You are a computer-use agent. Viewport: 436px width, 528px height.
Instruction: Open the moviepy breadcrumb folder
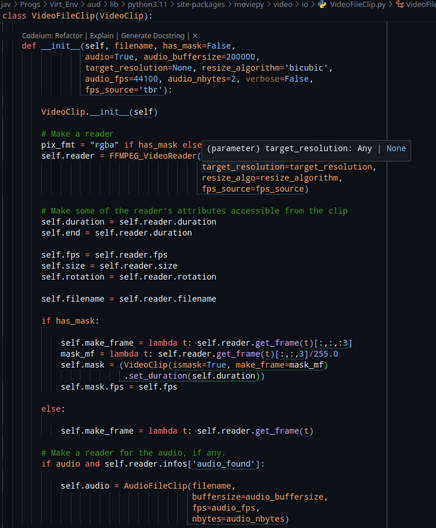click(x=249, y=4)
